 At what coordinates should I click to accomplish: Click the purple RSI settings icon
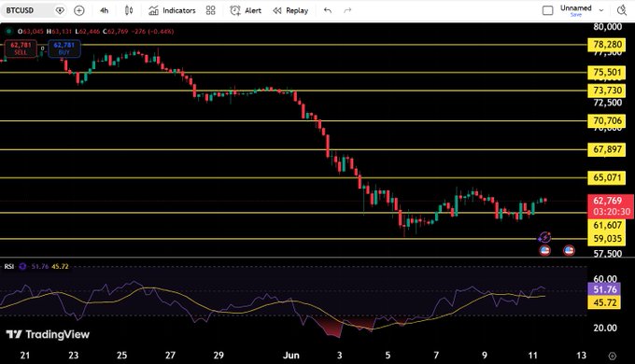pos(22,266)
